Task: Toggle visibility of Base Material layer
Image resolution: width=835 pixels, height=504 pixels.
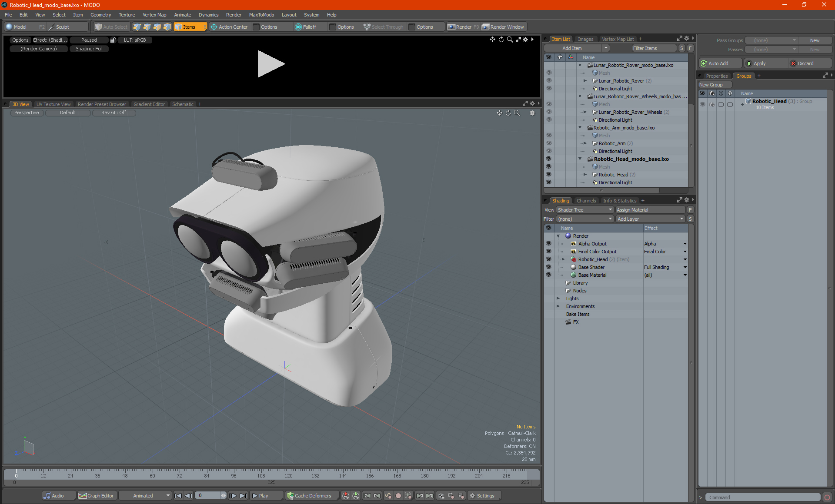Action: (x=548, y=275)
